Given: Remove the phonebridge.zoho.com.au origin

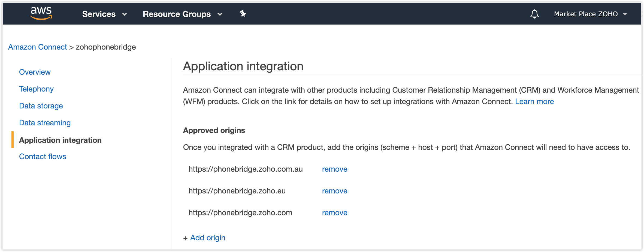Looking at the screenshot, I should (334, 169).
